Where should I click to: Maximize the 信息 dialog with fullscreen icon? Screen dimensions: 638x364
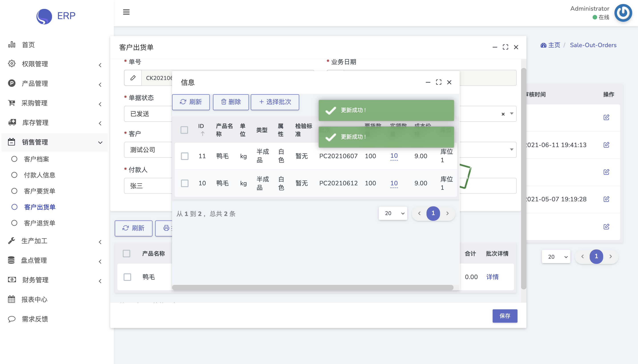(438, 82)
